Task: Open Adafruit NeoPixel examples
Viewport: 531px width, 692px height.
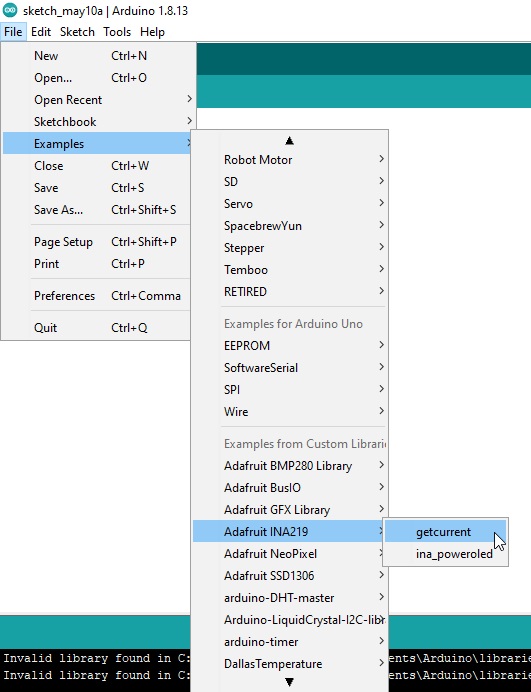Action: [x=288, y=554]
